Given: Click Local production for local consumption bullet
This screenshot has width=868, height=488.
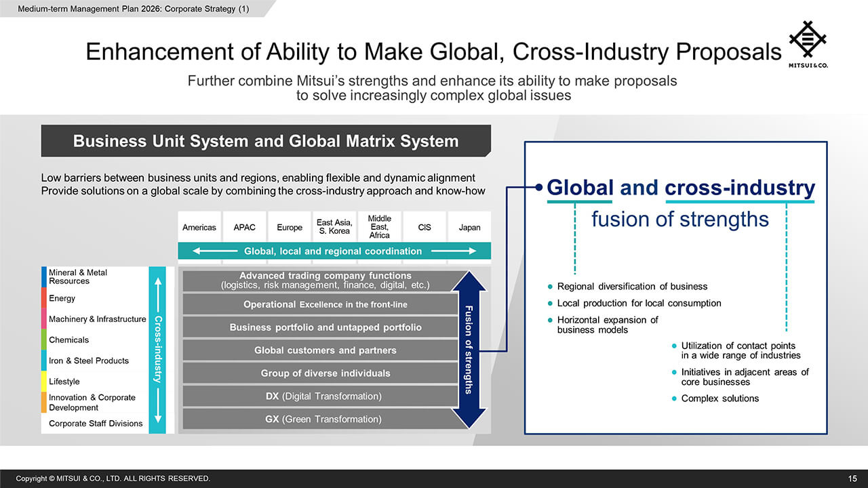Looking at the screenshot, I should click(x=639, y=304).
